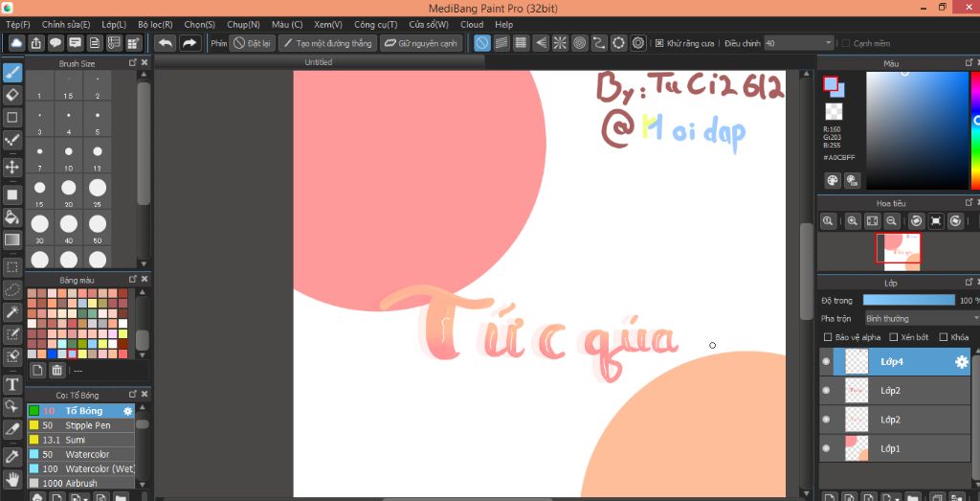Undock the Màu color panel

[969, 62]
